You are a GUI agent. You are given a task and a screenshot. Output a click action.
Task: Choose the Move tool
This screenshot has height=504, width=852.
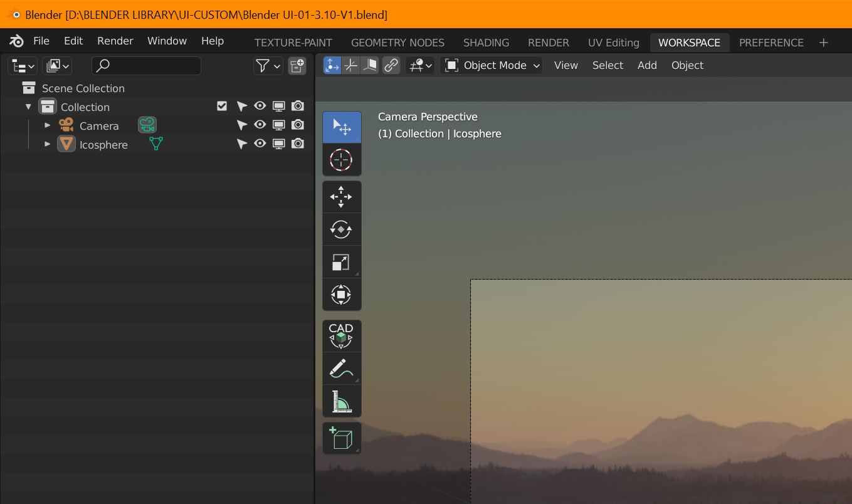tap(342, 197)
